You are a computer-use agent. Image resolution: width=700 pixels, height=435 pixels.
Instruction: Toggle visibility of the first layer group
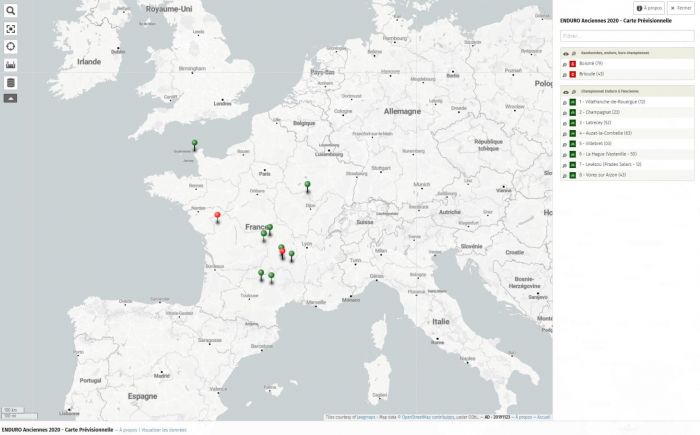tap(565, 52)
